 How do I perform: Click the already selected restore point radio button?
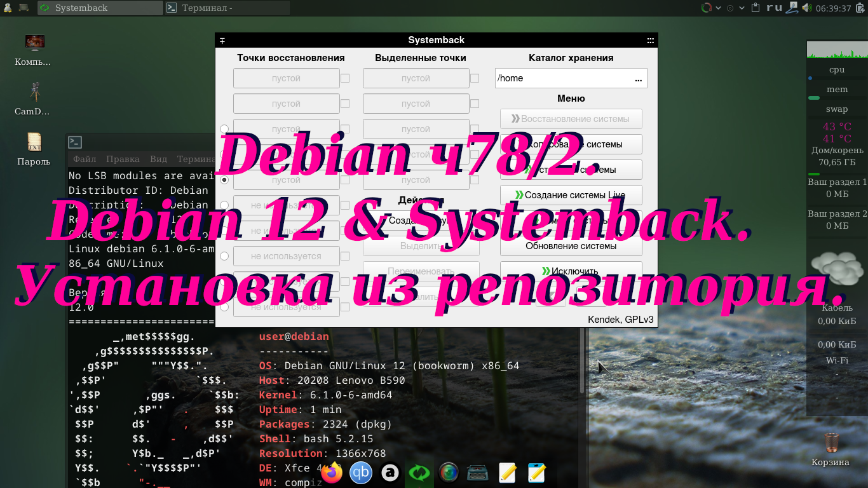pyautogui.click(x=224, y=180)
